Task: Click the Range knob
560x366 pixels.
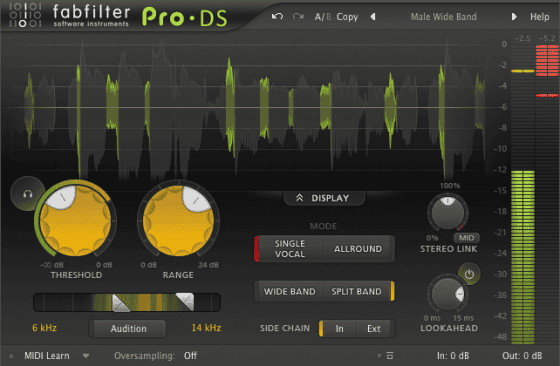Action: pos(178,220)
